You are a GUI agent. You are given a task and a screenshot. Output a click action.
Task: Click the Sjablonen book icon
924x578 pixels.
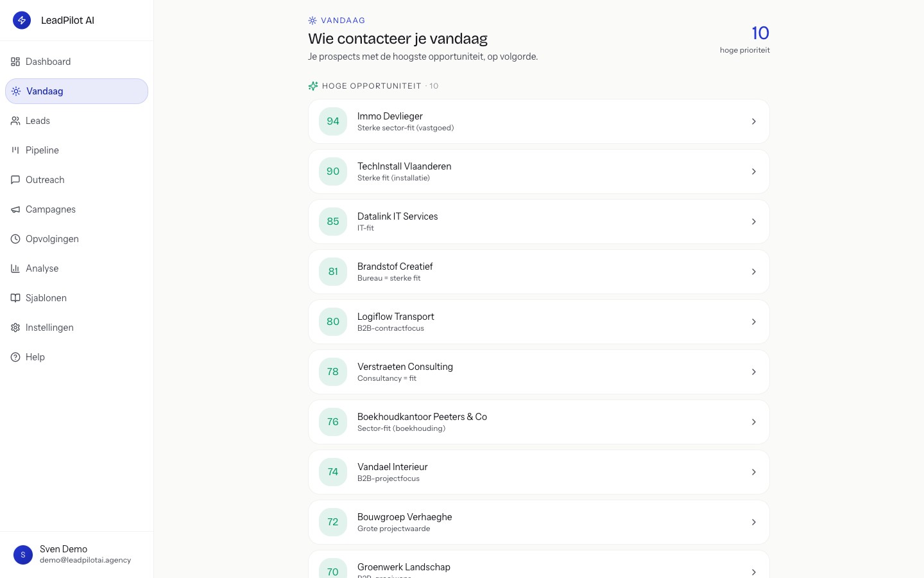tap(15, 298)
